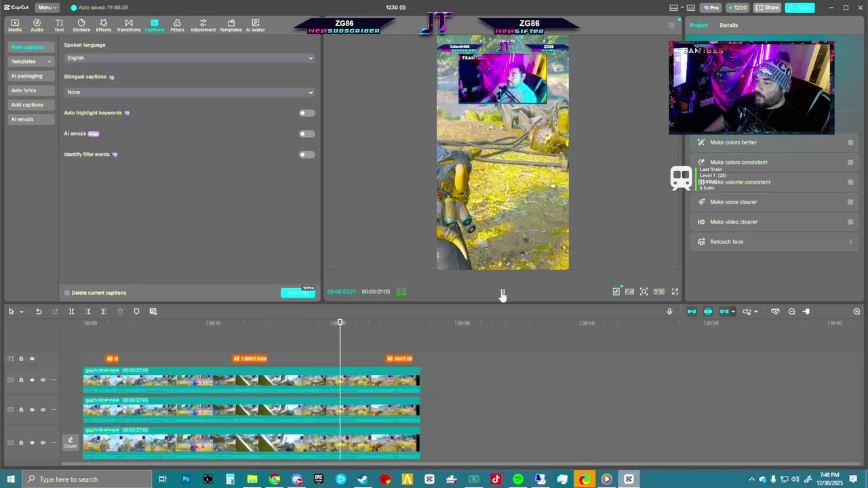This screenshot has width=868, height=488.
Task: Click the +1200 credits button
Action: click(737, 7)
